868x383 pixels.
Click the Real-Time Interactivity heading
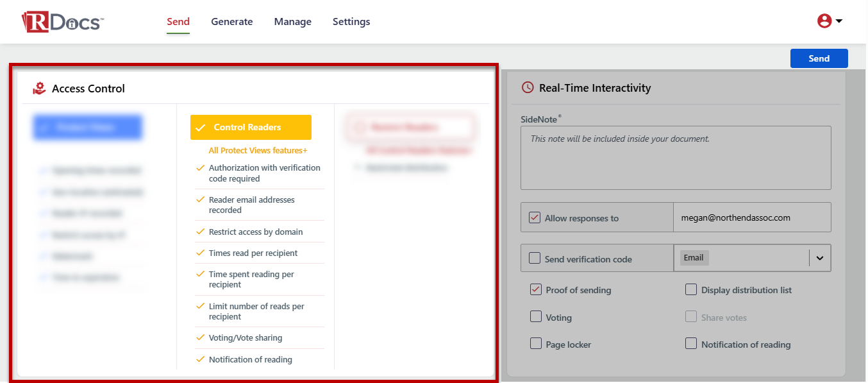(x=595, y=88)
